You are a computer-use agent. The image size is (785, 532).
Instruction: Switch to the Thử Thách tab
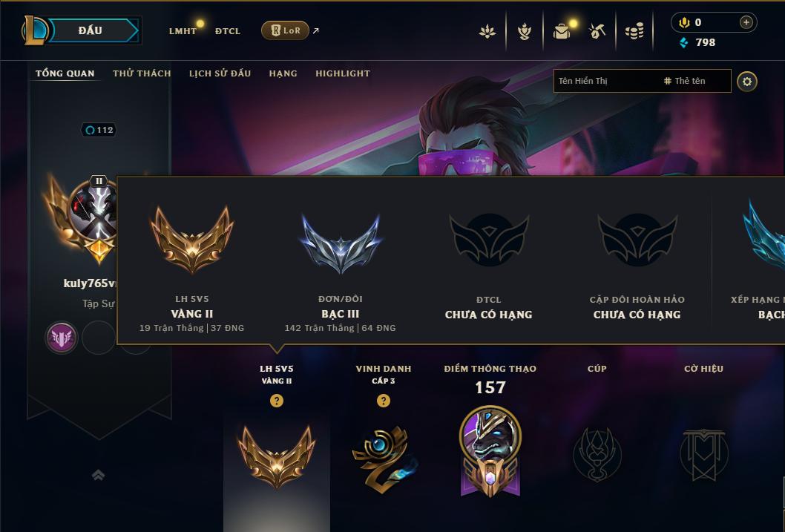coord(142,73)
